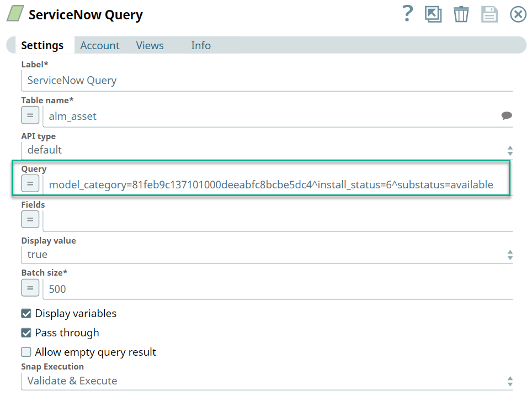Uncheck Display variables checkbox
Screen dimensions: 532x401
[26, 313]
